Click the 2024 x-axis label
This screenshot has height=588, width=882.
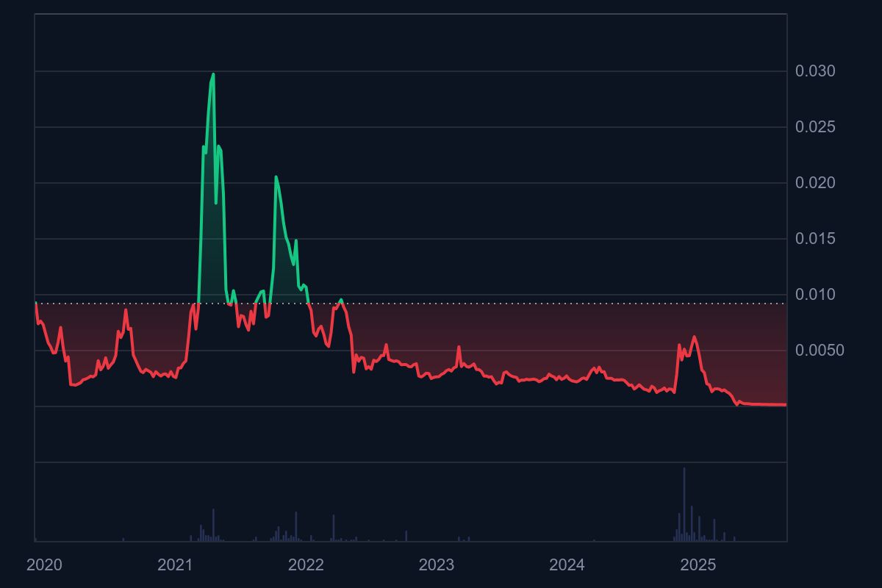coord(567,565)
